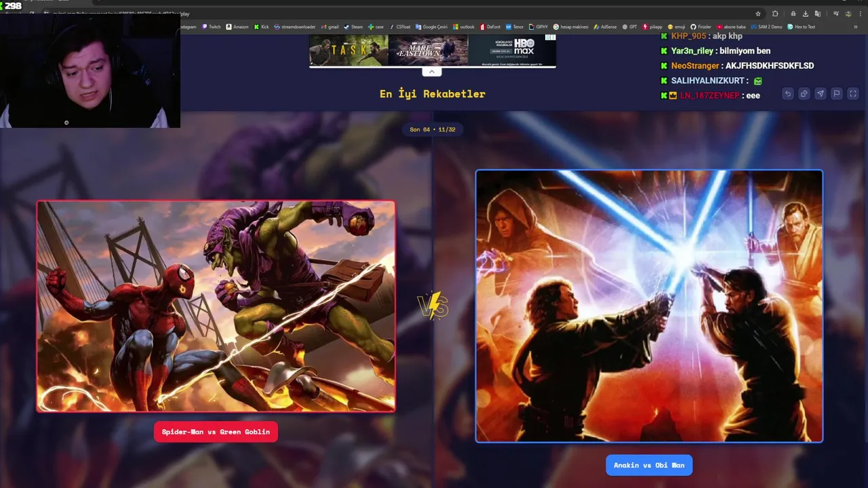868x488 pixels.
Task: Click the shuffle icon next to undo
Action: pos(804,94)
